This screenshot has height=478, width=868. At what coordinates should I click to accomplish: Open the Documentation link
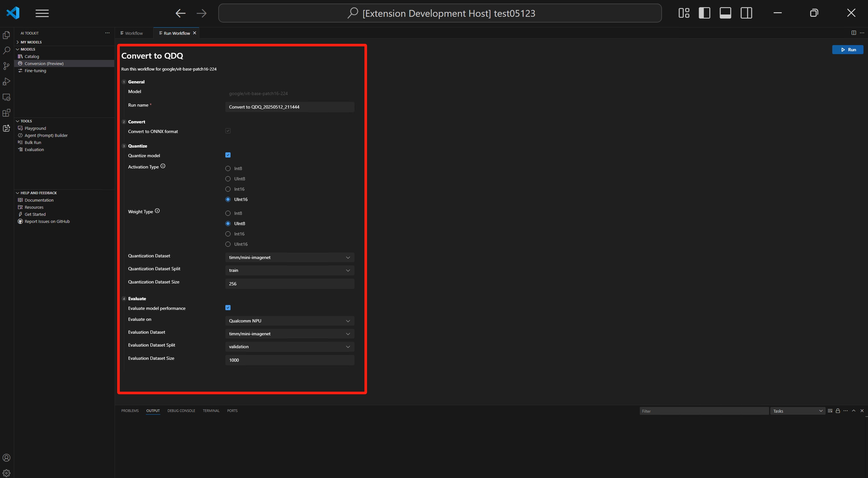[x=39, y=200]
